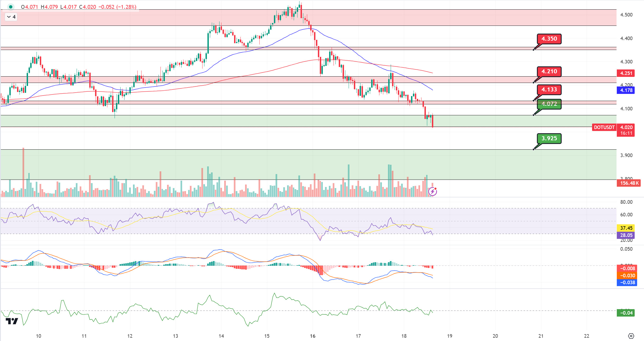Click the green -0.04 oscillator value tag
Viewport: 644px width, 341px height.
[626, 313]
